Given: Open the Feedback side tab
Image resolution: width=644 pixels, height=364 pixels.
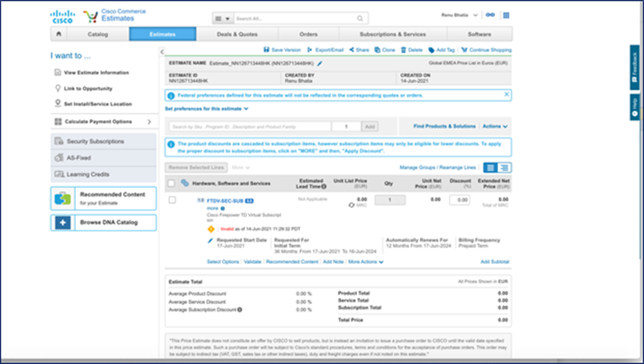Looking at the screenshot, I should point(634,68).
